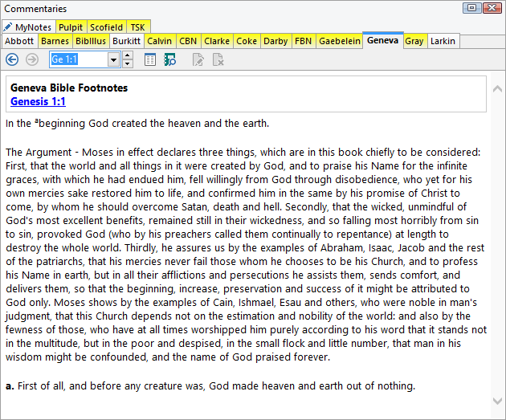The width and height of the screenshot is (506, 420).
Task: Click the Geneva Bible Footnotes heading
Action: [69, 88]
